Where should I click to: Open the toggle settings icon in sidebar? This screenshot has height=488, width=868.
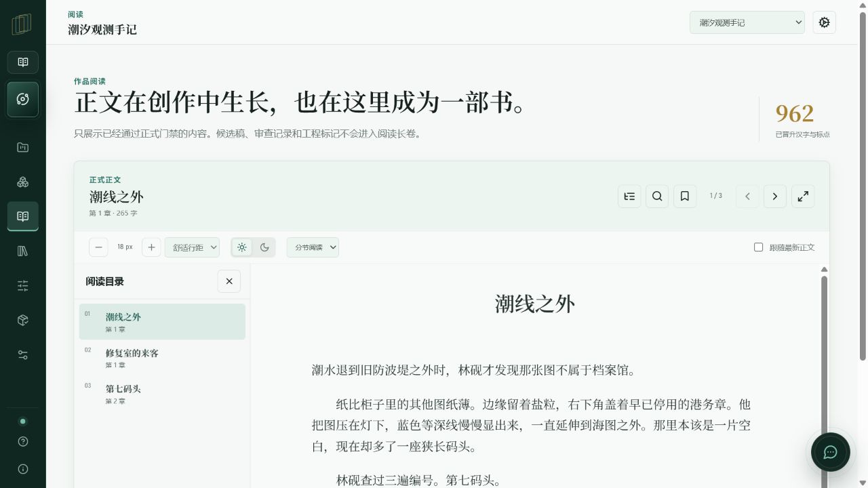coord(23,354)
